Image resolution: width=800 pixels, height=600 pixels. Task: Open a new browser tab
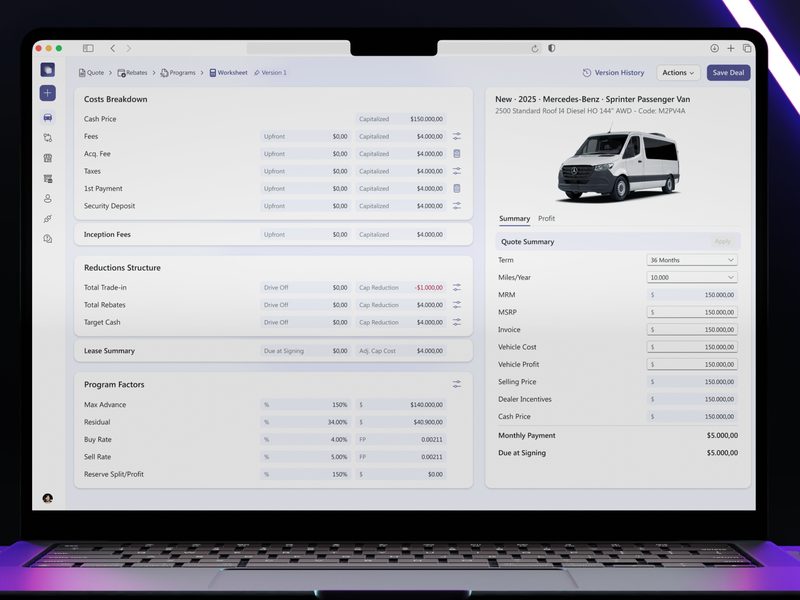click(731, 48)
